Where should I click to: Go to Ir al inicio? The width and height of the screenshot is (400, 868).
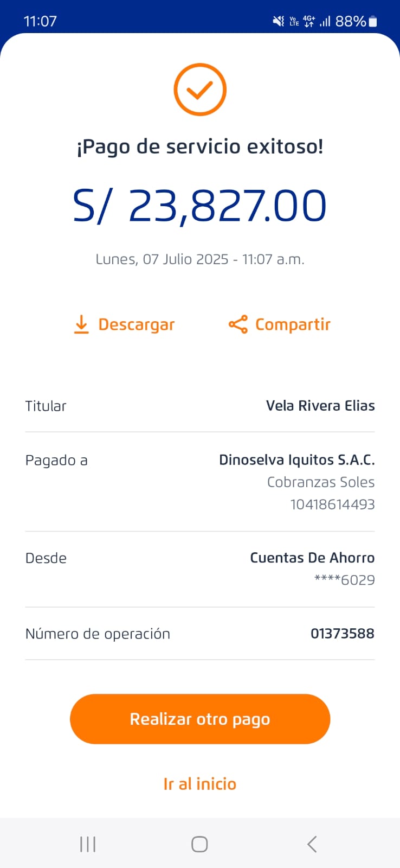pyautogui.click(x=200, y=784)
